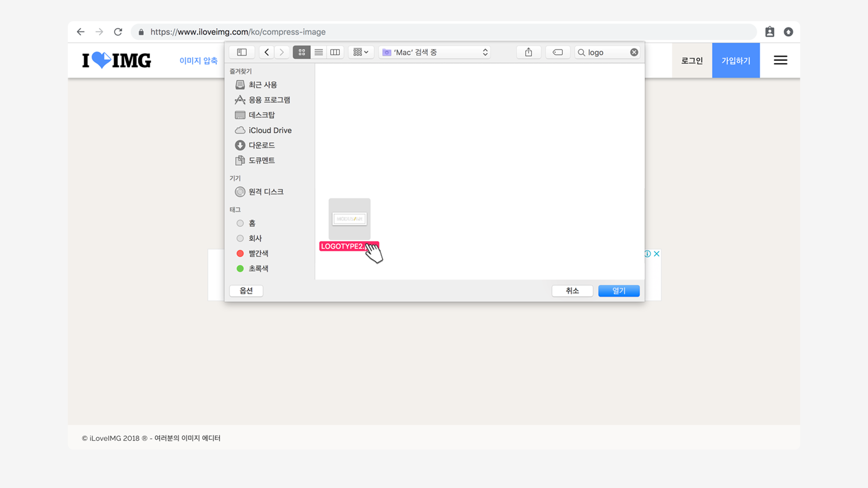The image size is (868, 488).
Task: Open 다운로드 folder in the sidebar
Action: (262, 145)
